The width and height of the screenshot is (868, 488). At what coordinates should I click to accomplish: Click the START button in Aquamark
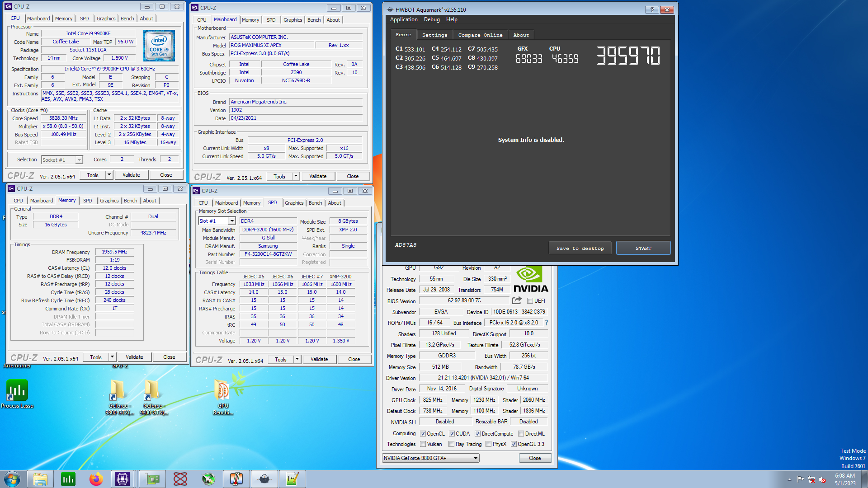[x=643, y=248]
